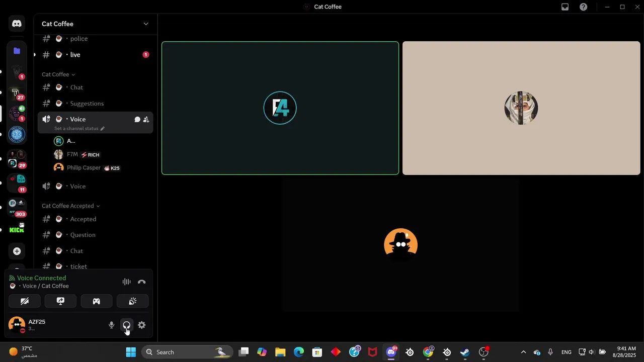
Task: Open the Windows Start menu
Action: tap(131, 352)
